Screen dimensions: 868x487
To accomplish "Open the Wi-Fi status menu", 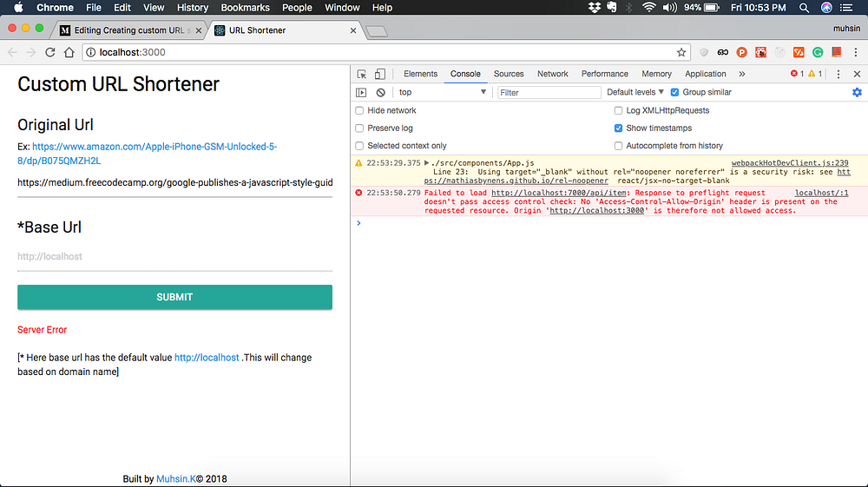I will tap(648, 7).
